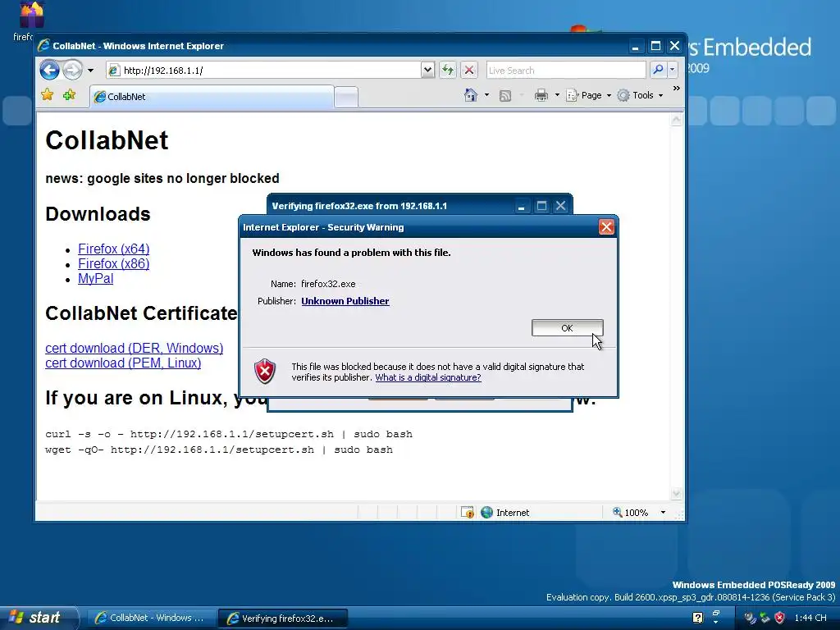Click the wget setupcert.sh command line text

(x=219, y=450)
